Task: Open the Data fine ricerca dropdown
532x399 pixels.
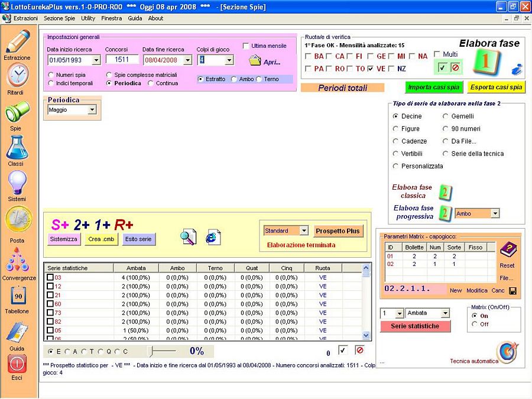Action: (187, 60)
